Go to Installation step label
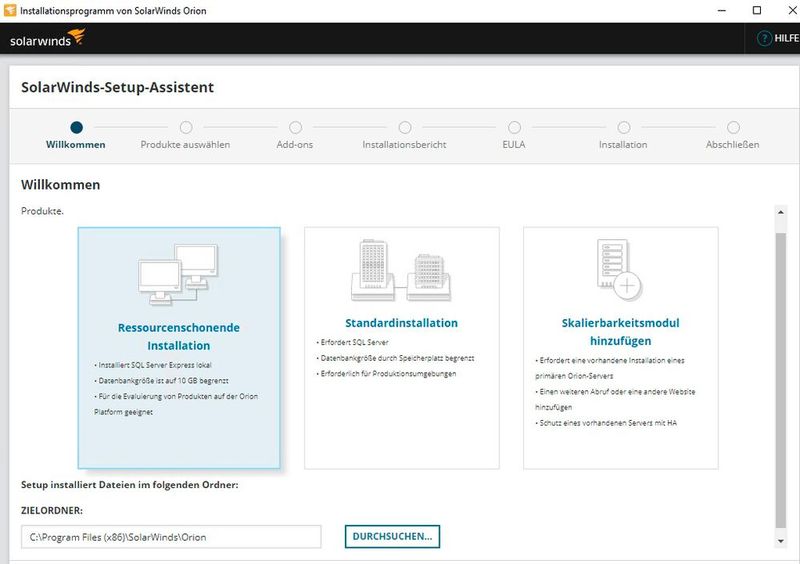The image size is (800, 564). (623, 144)
